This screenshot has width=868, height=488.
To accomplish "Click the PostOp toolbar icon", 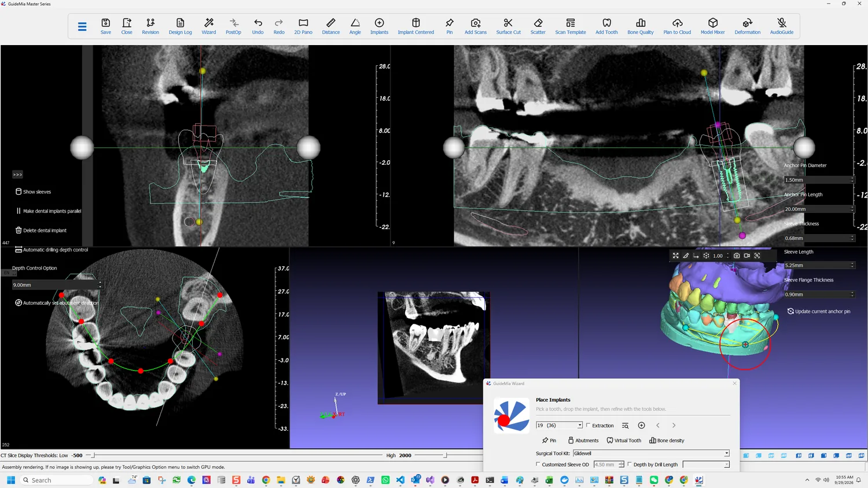I will click(x=233, y=26).
